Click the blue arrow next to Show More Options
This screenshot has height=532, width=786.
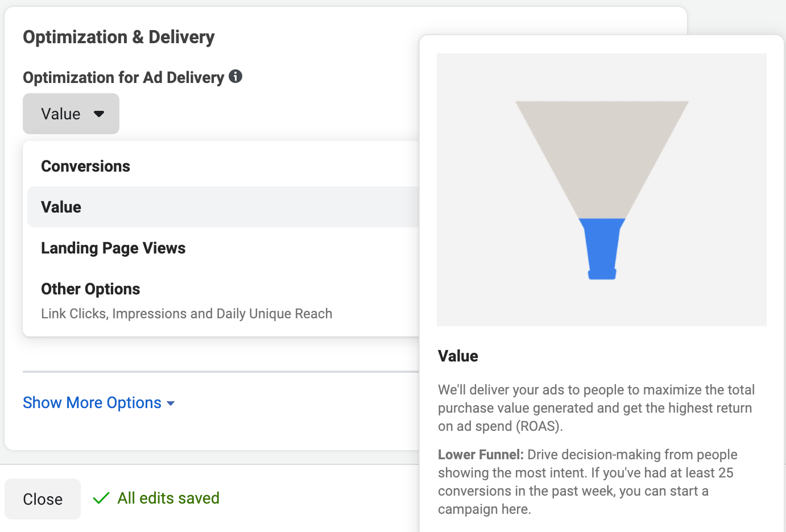171,404
